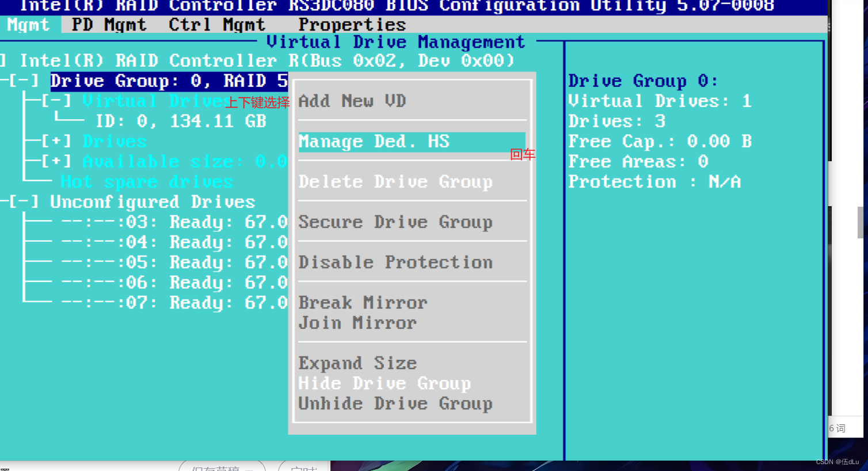Choose Expand Size
Viewport: 868px width, 471px height.
(357, 363)
